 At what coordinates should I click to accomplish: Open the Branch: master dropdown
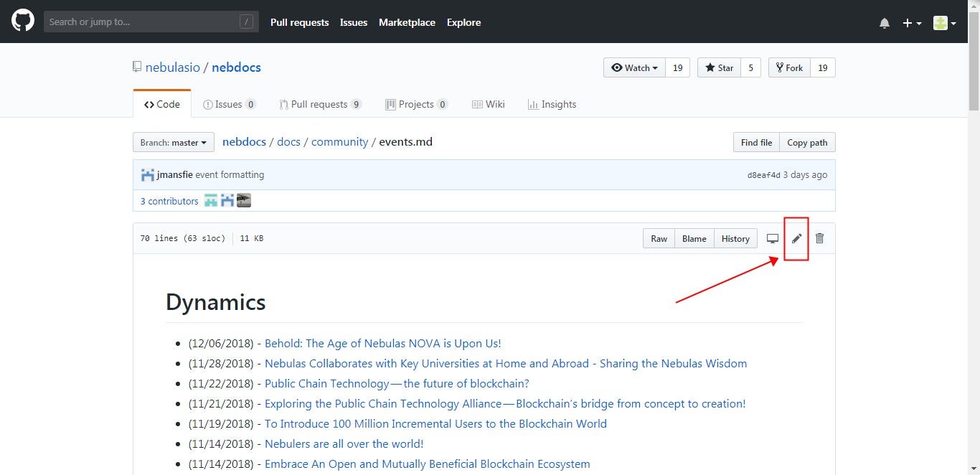pyautogui.click(x=174, y=142)
